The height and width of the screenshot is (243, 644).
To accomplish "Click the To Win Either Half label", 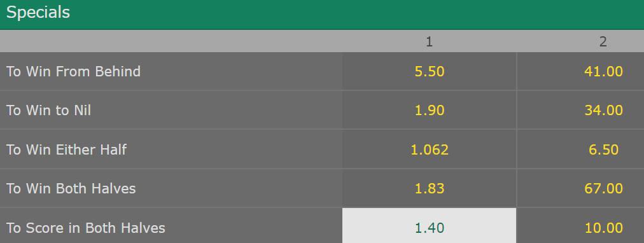I will [x=67, y=149].
